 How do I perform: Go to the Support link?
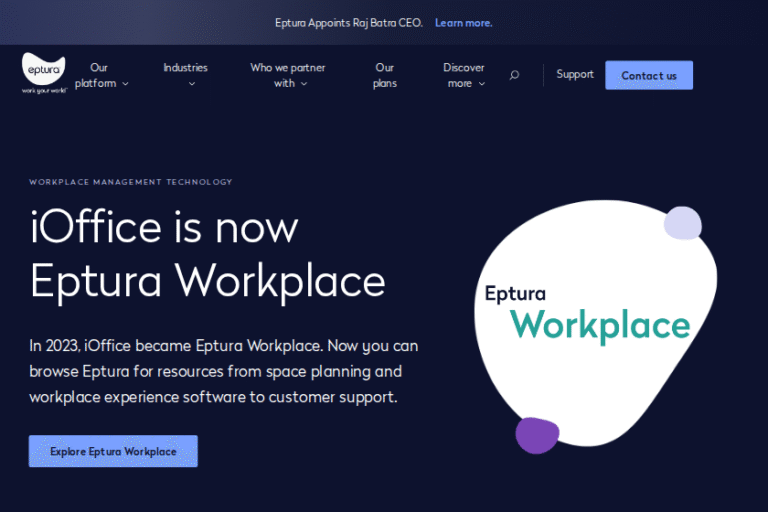(x=575, y=74)
